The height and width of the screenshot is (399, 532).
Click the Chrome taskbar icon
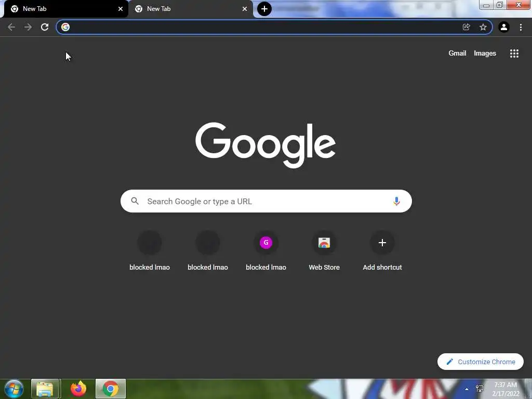pyautogui.click(x=111, y=389)
